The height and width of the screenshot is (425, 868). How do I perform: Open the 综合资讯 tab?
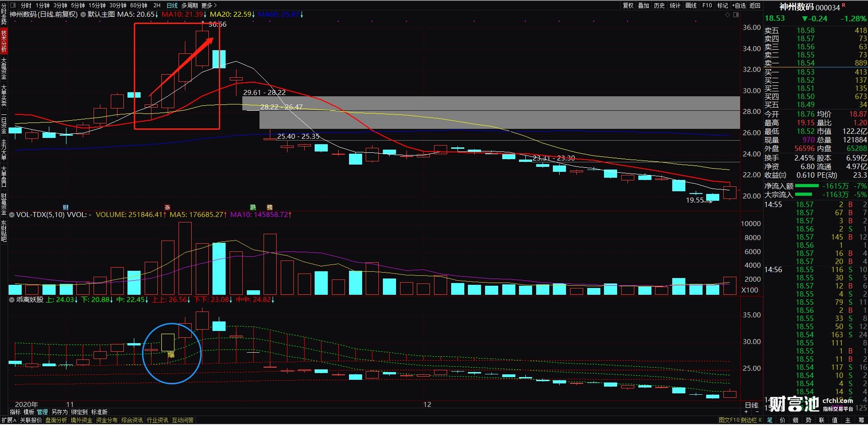tap(132, 420)
